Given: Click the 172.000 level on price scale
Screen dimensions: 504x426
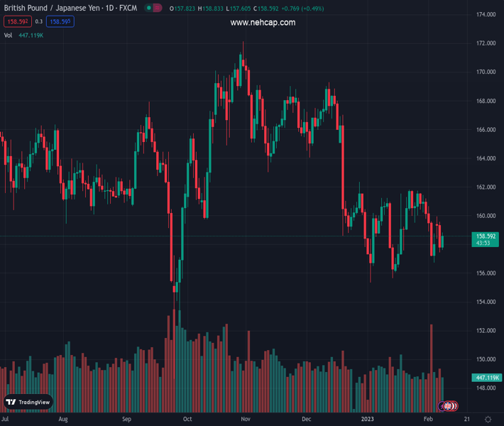Looking at the screenshot, I should [486, 43].
